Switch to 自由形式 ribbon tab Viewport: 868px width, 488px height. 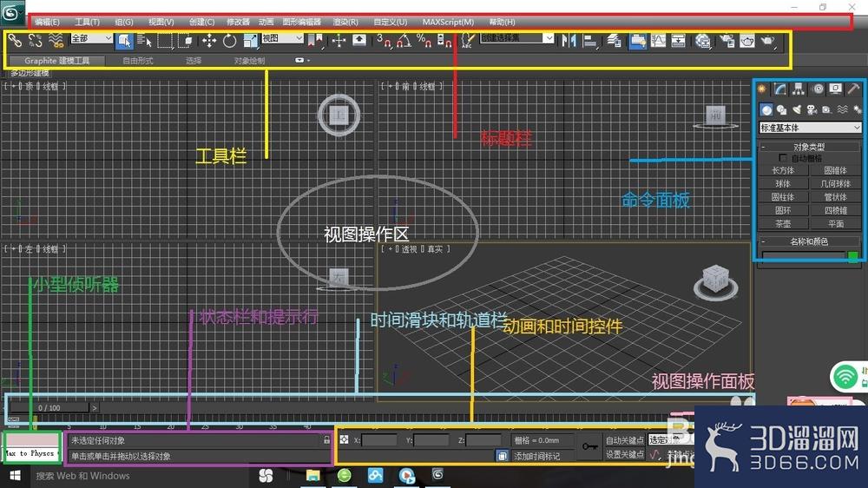(138, 61)
